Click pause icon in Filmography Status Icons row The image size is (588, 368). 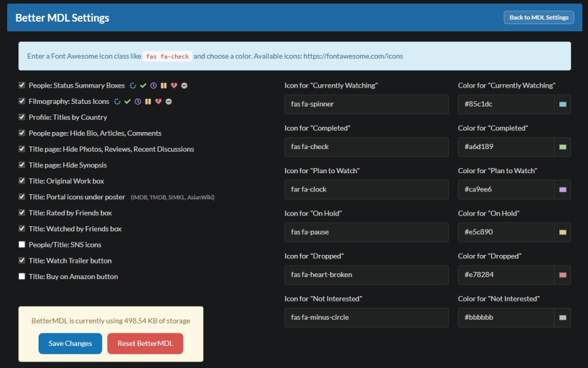[x=148, y=102]
